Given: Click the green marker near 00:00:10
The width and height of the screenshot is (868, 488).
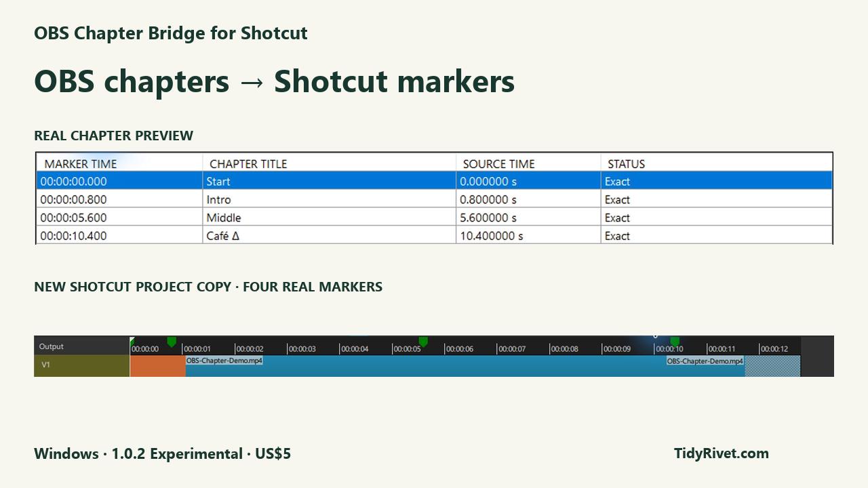Looking at the screenshot, I should pyautogui.click(x=675, y=342).
